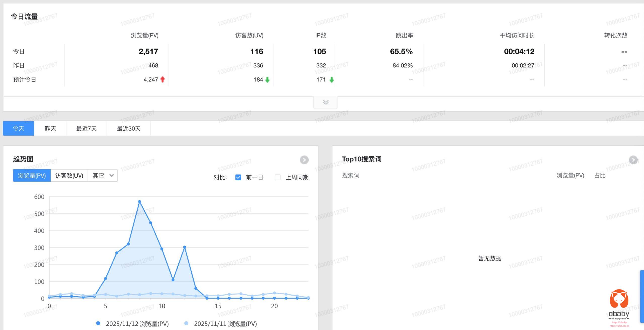Image resolution: width=644 pixels, height=330 pixels.
Task: Open Top10 search terms arrow icon
Action: (x=633, y=160)
